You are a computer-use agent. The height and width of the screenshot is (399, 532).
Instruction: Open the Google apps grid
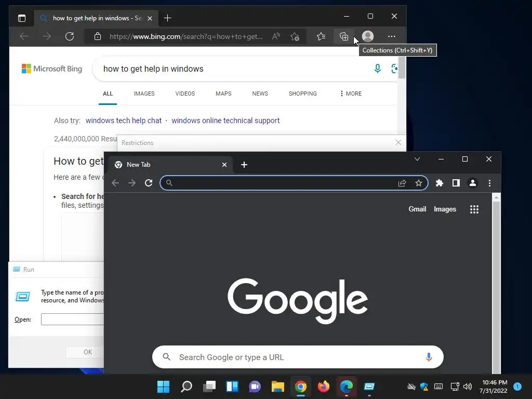pos(474,209)
